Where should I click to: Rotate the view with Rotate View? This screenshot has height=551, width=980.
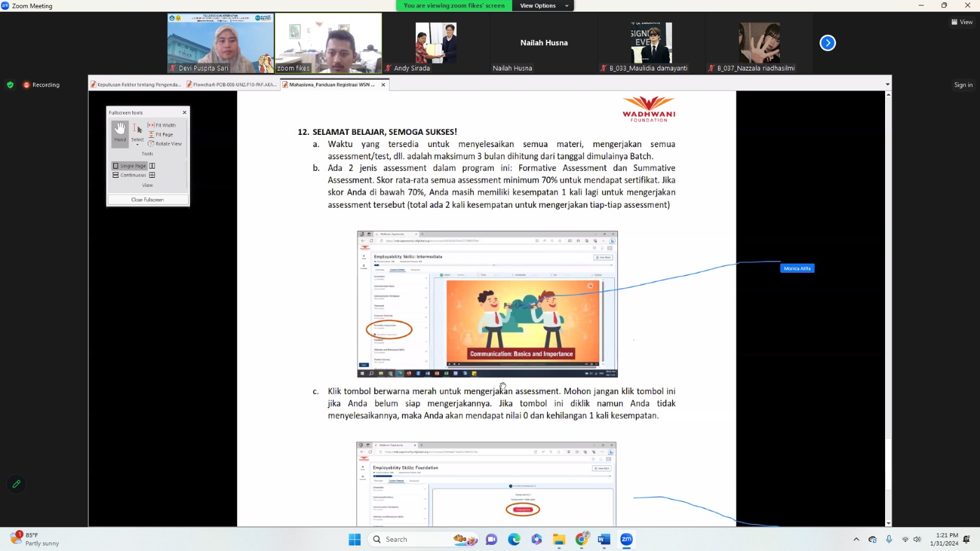(x=165, y=143)
